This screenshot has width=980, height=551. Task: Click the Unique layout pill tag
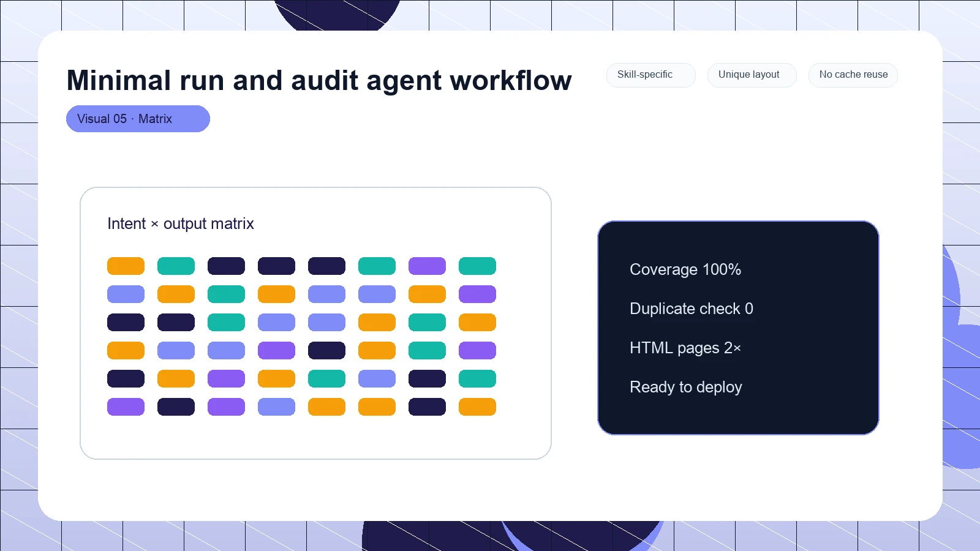752,75
